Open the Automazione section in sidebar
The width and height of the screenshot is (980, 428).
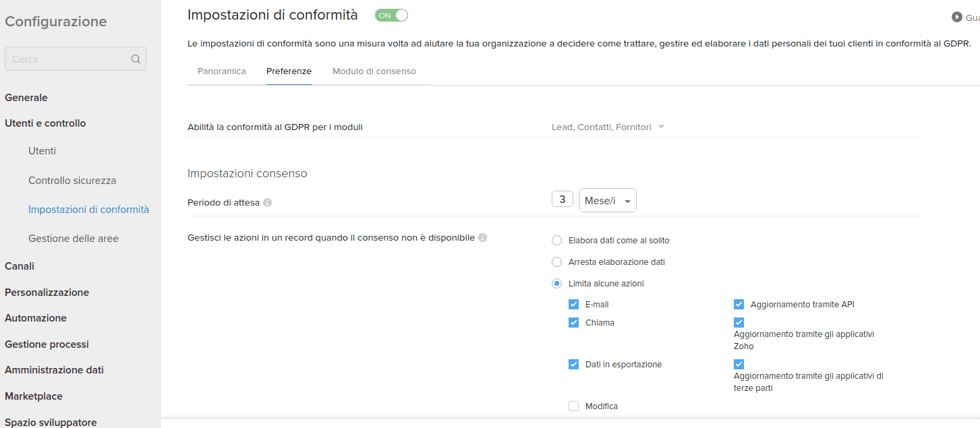click(36, 318)
